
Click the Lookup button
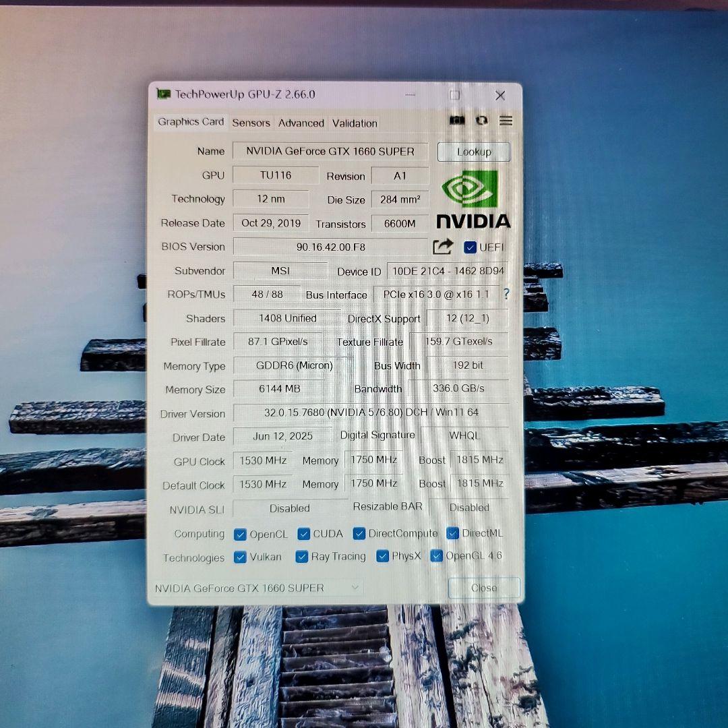[x=473, y=152]
